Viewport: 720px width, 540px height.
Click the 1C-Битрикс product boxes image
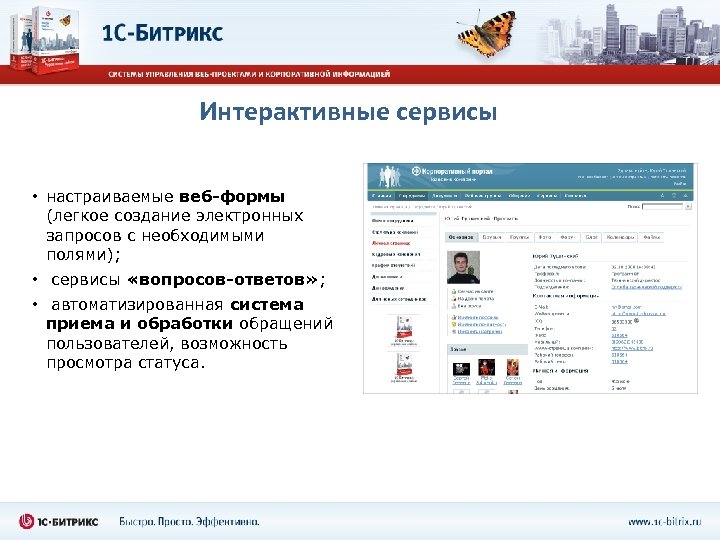point(45,40)
